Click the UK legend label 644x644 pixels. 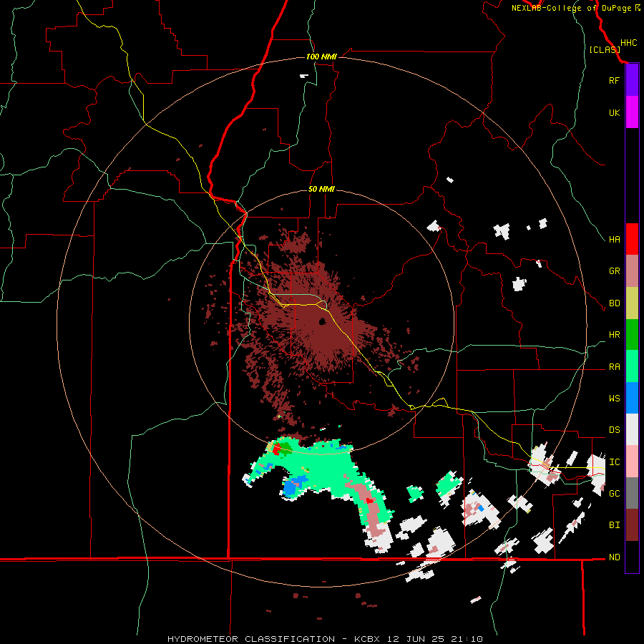click(x=614, y=112)
